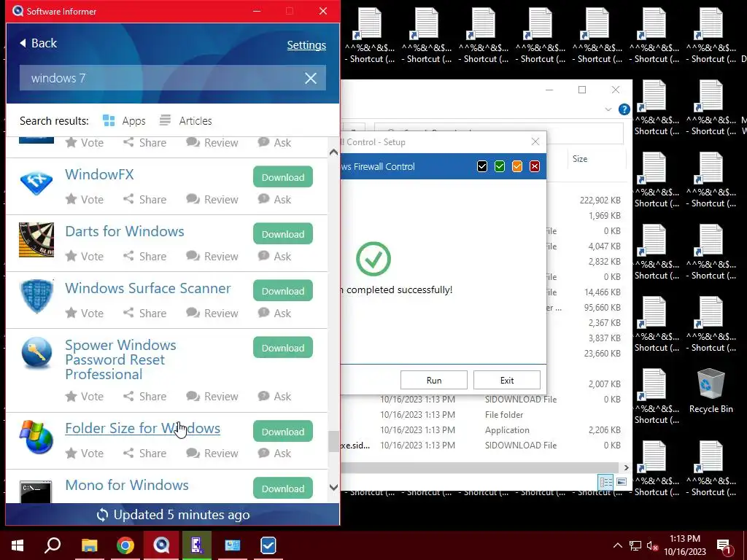Switch search results to Apps tab
747x560 pixels.
tap(124, 121)
